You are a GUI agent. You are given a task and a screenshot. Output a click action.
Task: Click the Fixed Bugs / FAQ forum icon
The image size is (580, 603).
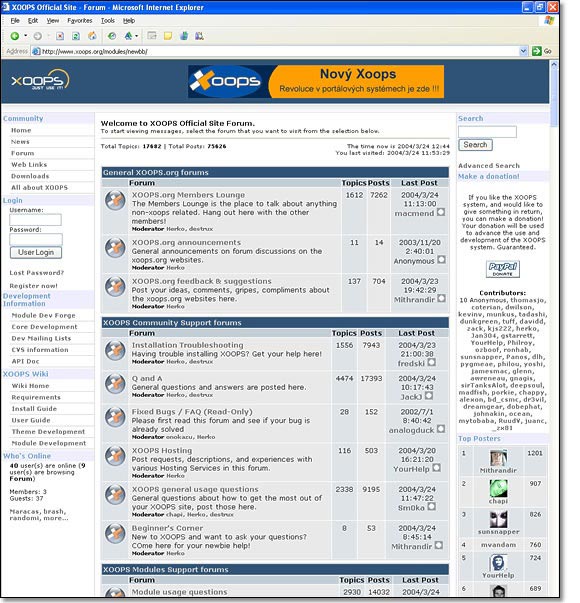[115, 417]
